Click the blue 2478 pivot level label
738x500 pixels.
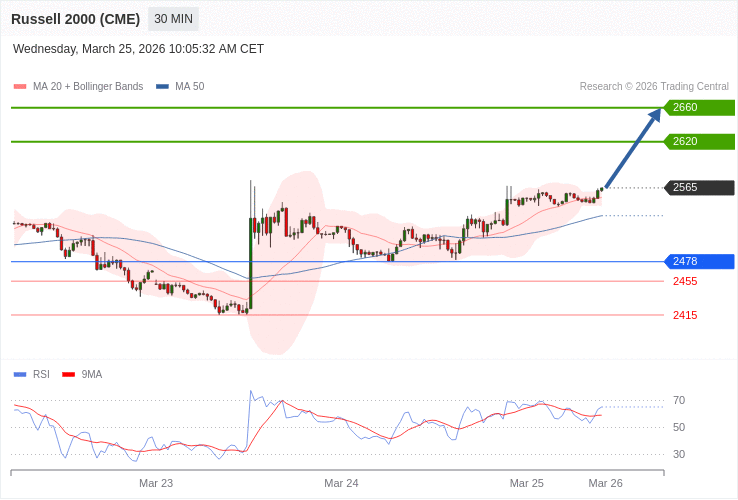(x=698, y=262)
